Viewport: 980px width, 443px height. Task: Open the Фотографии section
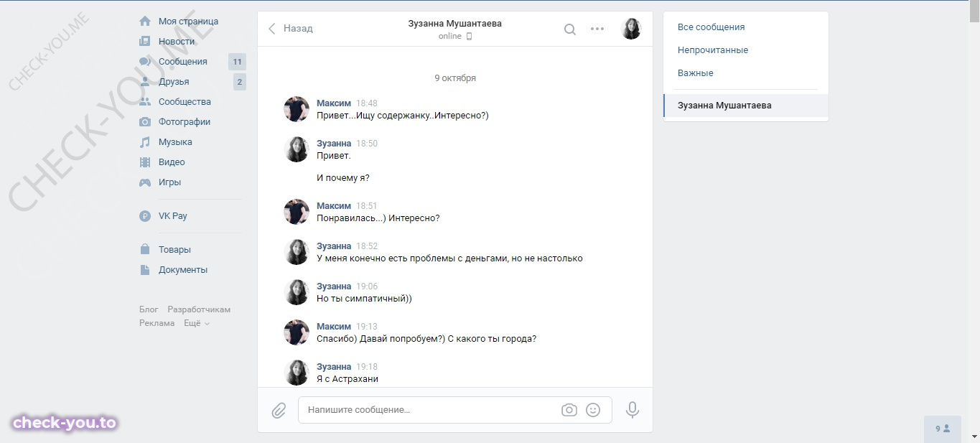click(185, 122)
